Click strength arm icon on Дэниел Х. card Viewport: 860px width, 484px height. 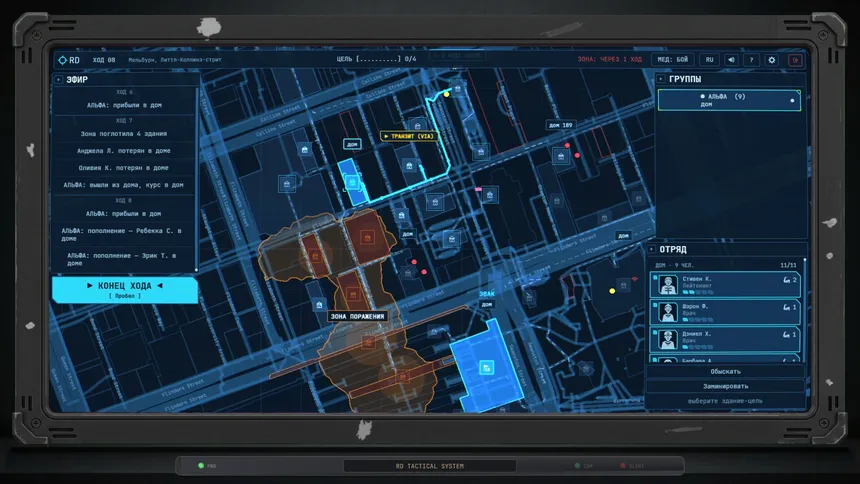787,335
